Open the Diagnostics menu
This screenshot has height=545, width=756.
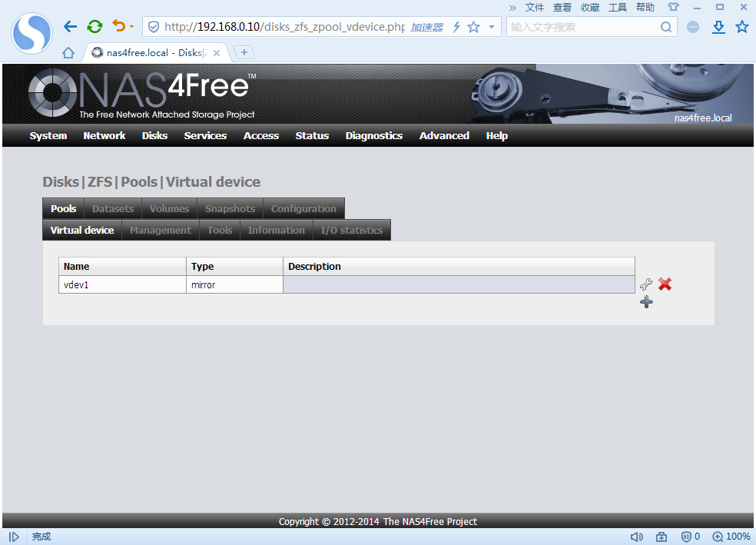coord(373,135)
